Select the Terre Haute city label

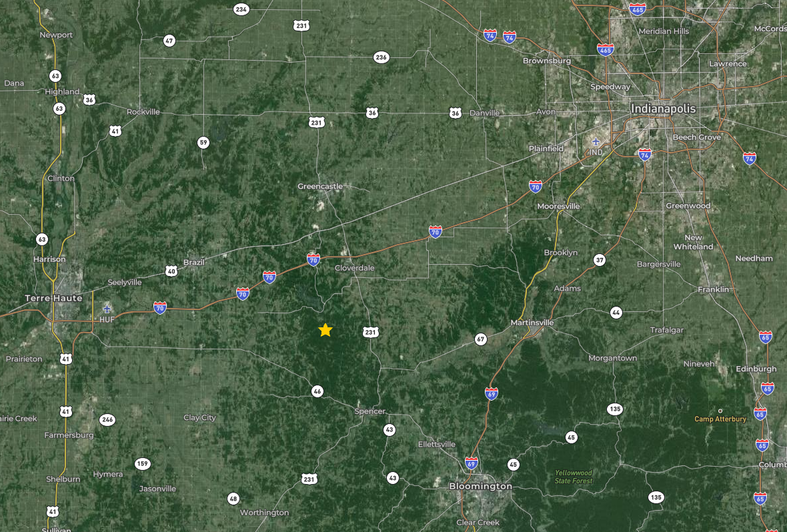tap(54, 298)
